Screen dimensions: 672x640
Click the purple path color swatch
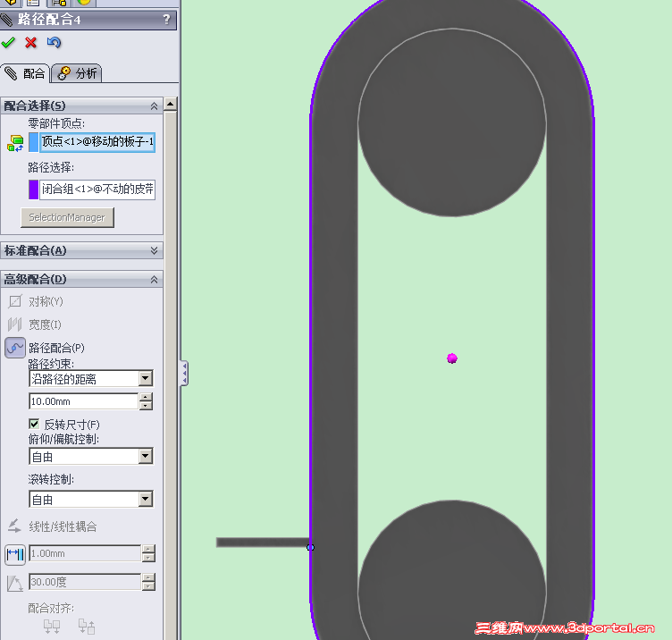(x=33, y=189)
